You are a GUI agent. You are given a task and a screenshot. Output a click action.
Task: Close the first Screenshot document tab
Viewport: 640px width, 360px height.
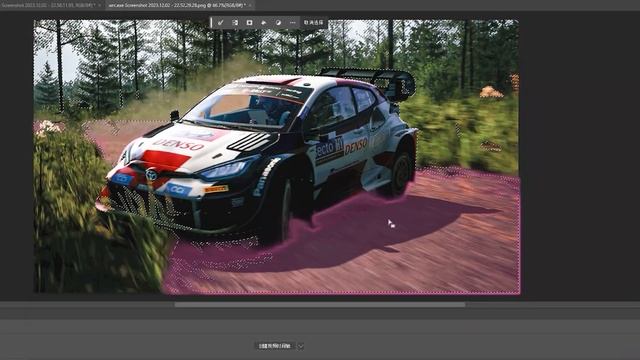pos(100,5)
